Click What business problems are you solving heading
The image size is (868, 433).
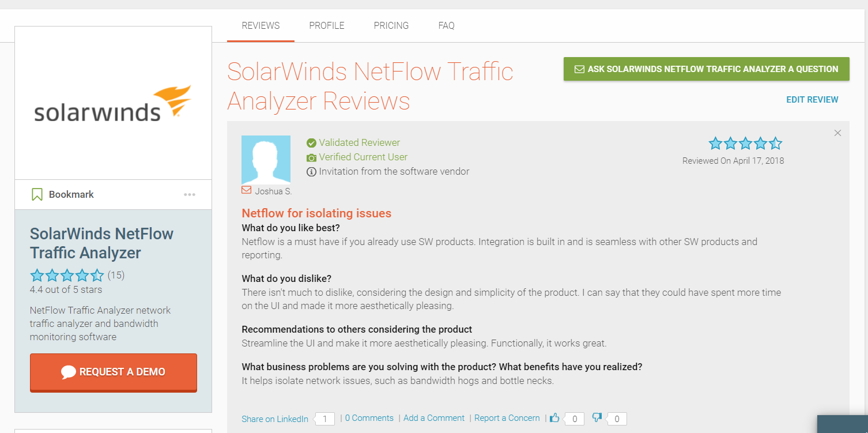[x=442, y=367]
